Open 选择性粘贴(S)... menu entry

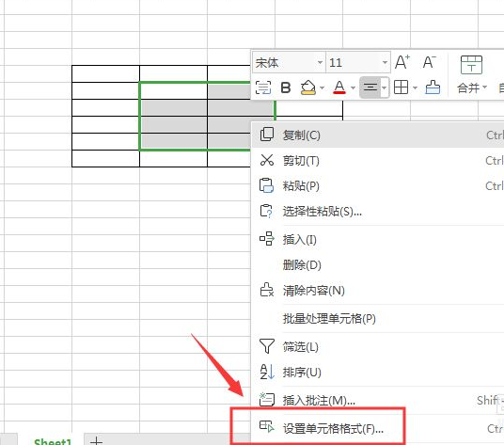tap(377, 212)
